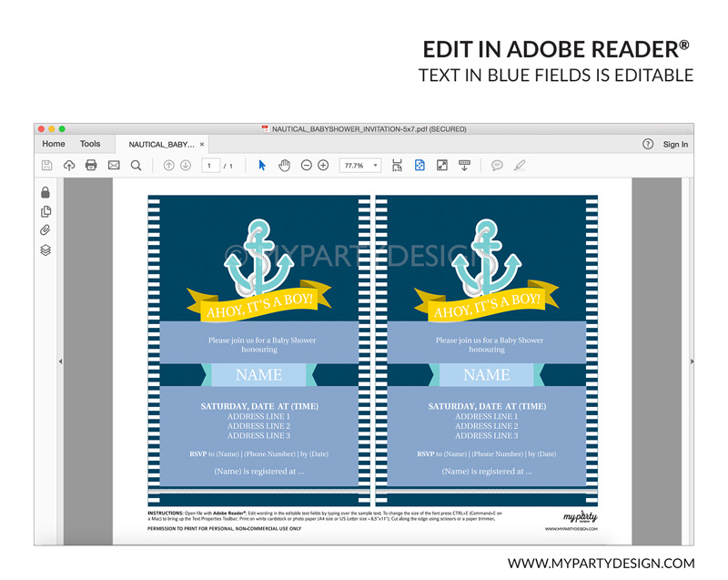Click the upload to cloud icon
This screenshot has width=728, height=580.
click(69, 166)
